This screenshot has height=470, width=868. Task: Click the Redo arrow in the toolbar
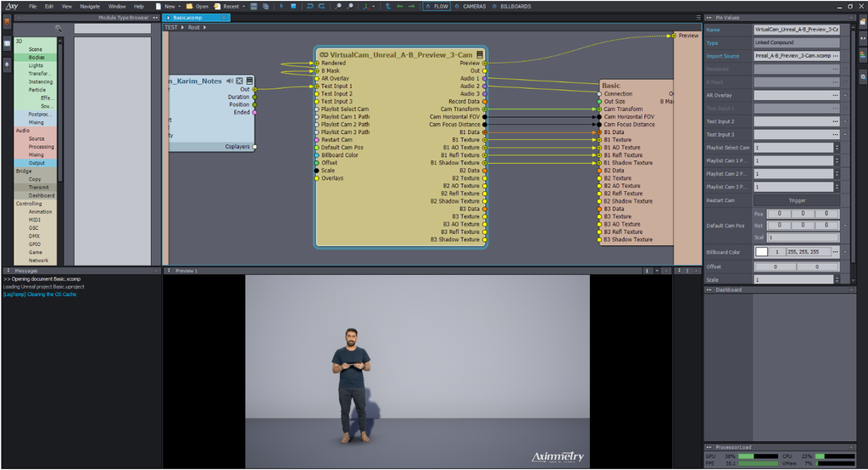(321, 6)
